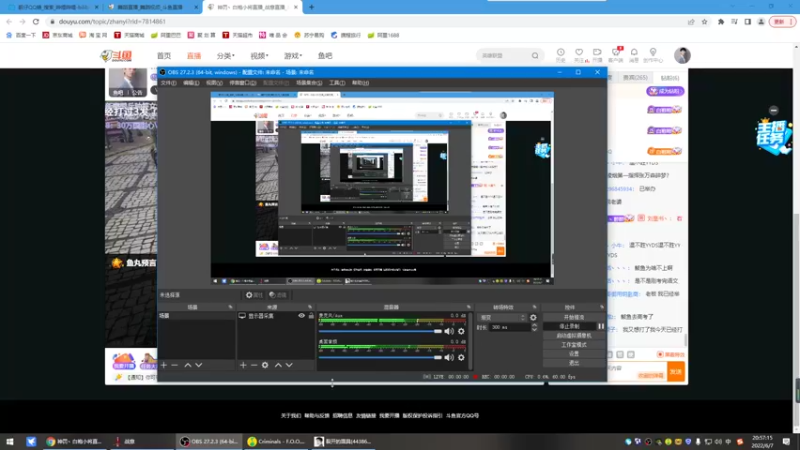Image resolution: width=800 pixels, height=450 pixels.
Task: Start Virtual Camera in OBS controls
Action: [x=573, y=336]
